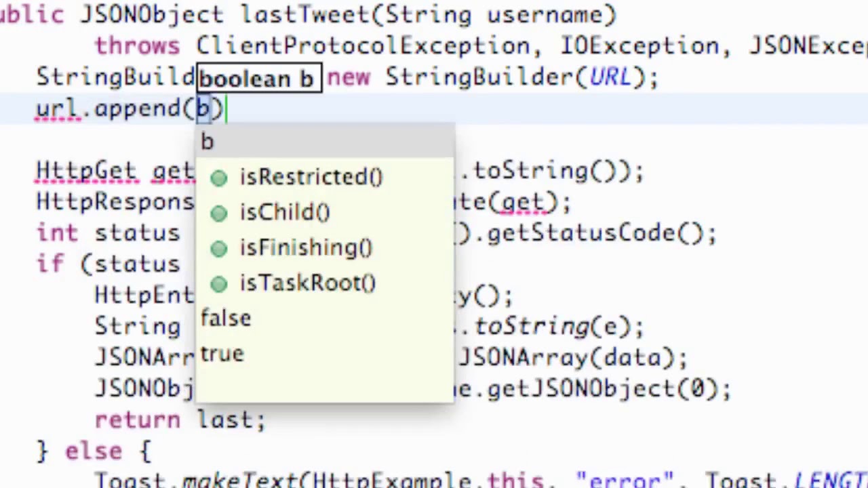Click the "error" string literal
Image resolution: width=868 pixels, height=488 pixels.
click(625, 479)
